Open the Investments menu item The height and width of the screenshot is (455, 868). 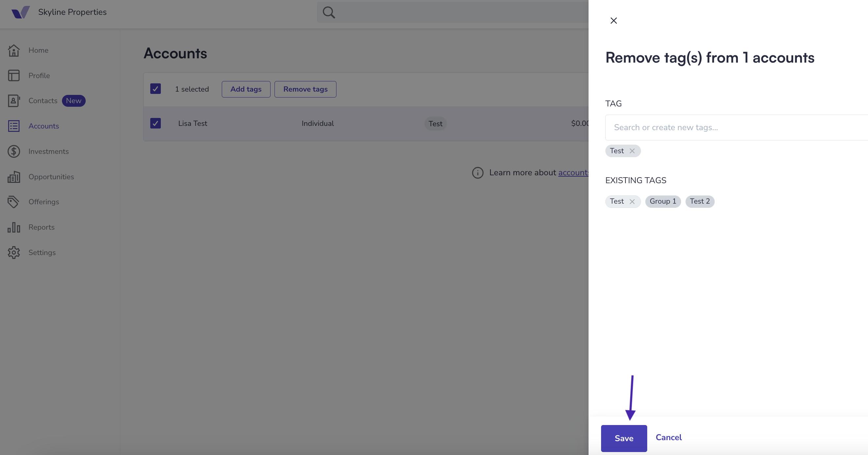click(48, 151)
